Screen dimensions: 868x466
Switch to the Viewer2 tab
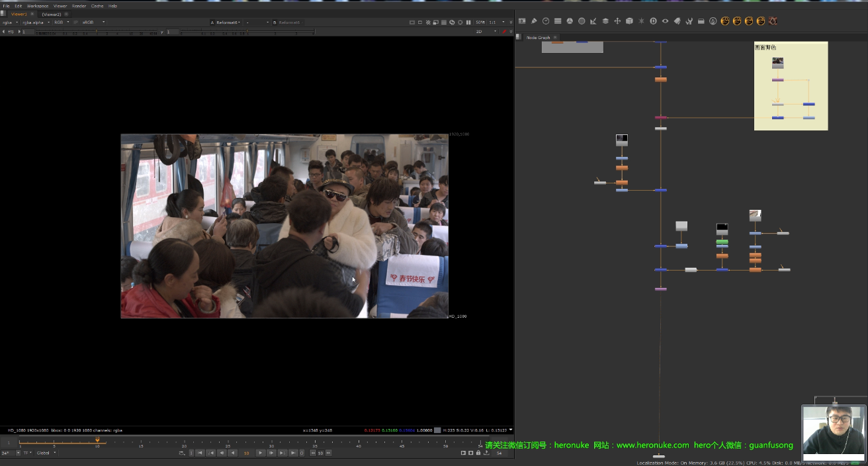51,14
